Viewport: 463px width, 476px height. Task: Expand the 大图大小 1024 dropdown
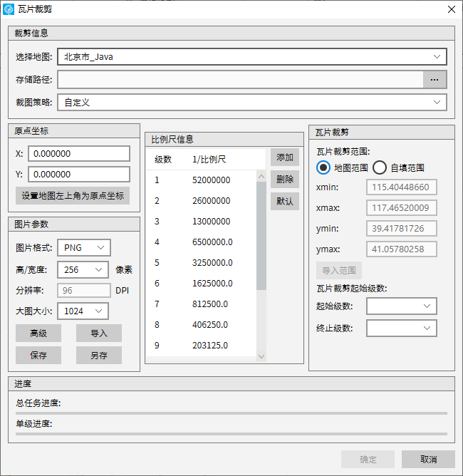tap(82, 311)
